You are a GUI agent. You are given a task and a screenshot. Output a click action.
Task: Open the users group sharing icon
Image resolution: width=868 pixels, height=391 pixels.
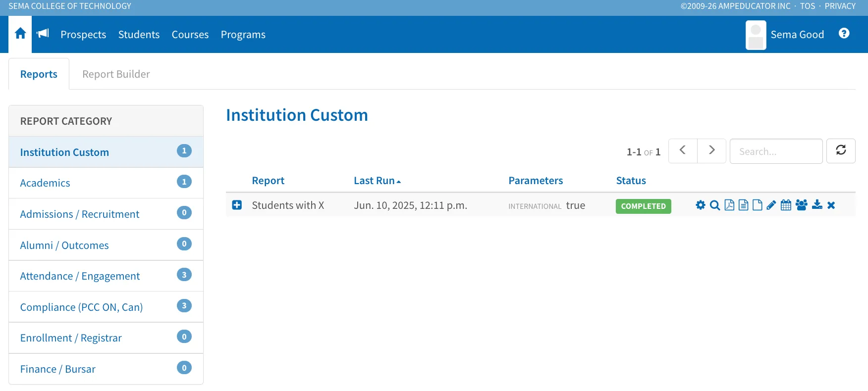click(801, 205)
